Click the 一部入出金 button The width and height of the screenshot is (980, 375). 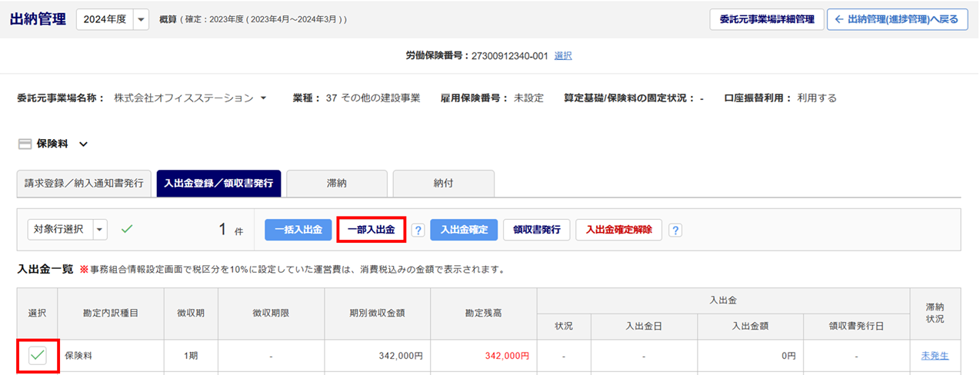tap(371, 230)
